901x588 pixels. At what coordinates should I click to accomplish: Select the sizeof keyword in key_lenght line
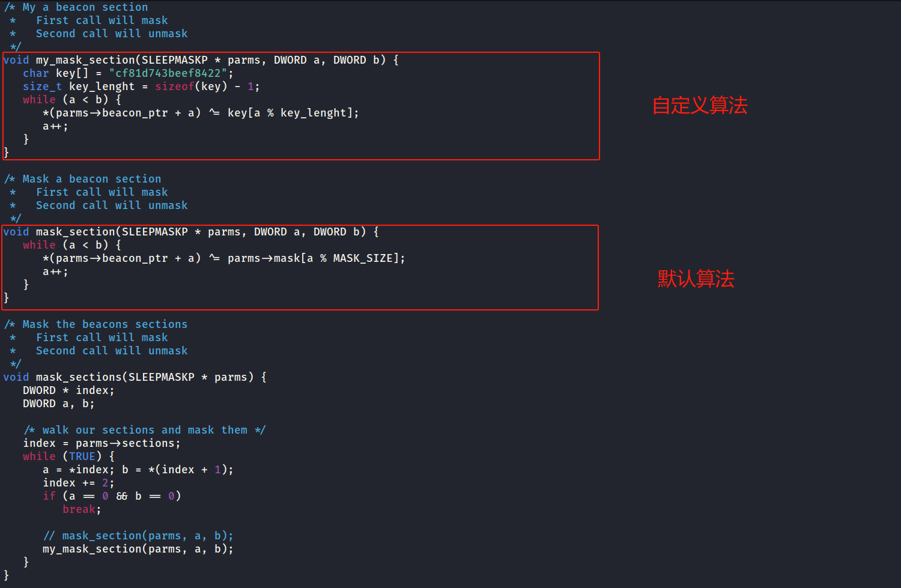click(x=174, y=86)
